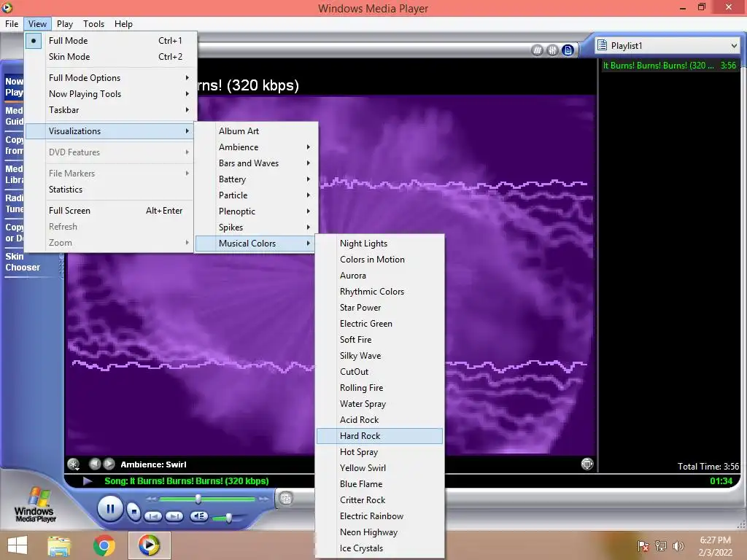This screenshot has width=747, height=560.
Task: Choose the Hard Rock visualization
Action: [379, 436]
